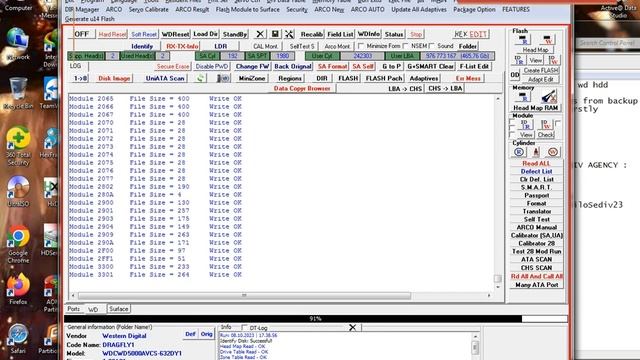Click the floppy disk save icon in toolbar
The width and height of the screenshot is (640, 360).
coord(275,34)
